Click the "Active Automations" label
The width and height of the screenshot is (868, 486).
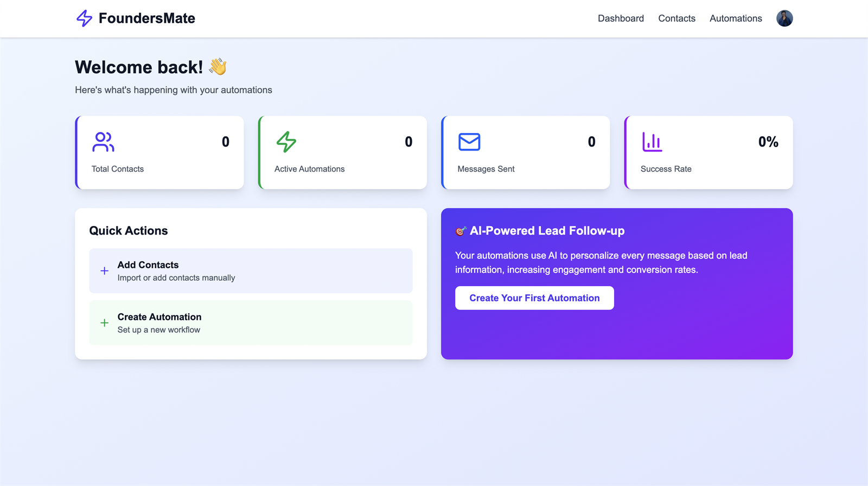(309, 169)
